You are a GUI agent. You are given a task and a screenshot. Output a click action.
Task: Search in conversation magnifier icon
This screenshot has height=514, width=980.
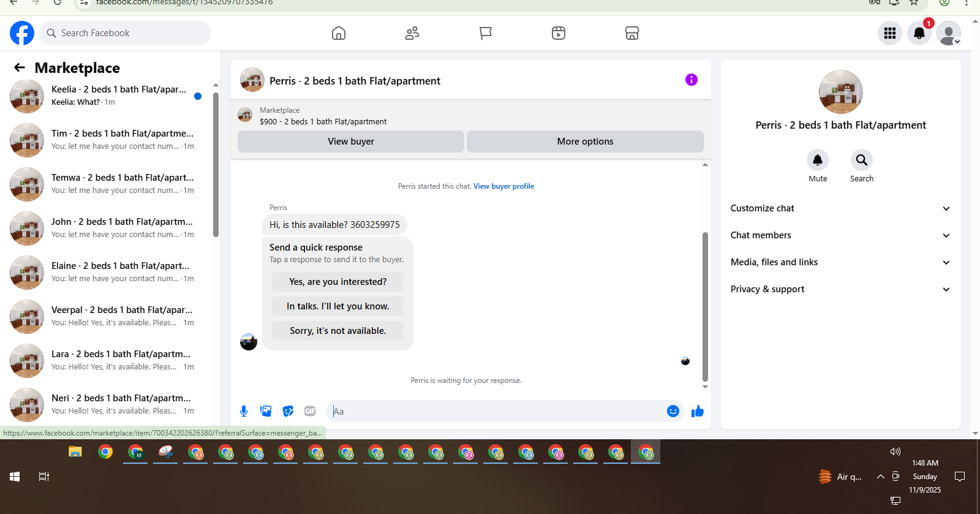862,160
